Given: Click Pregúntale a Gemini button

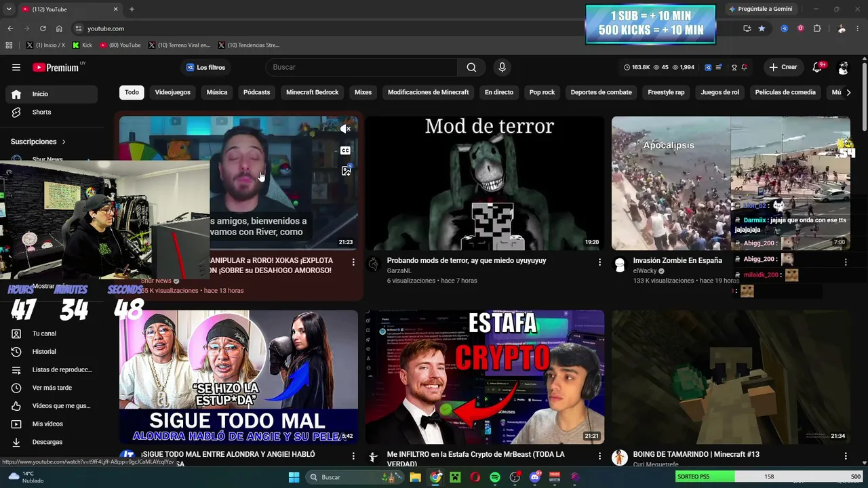Looking at the screenshot, I should point(760,9).
